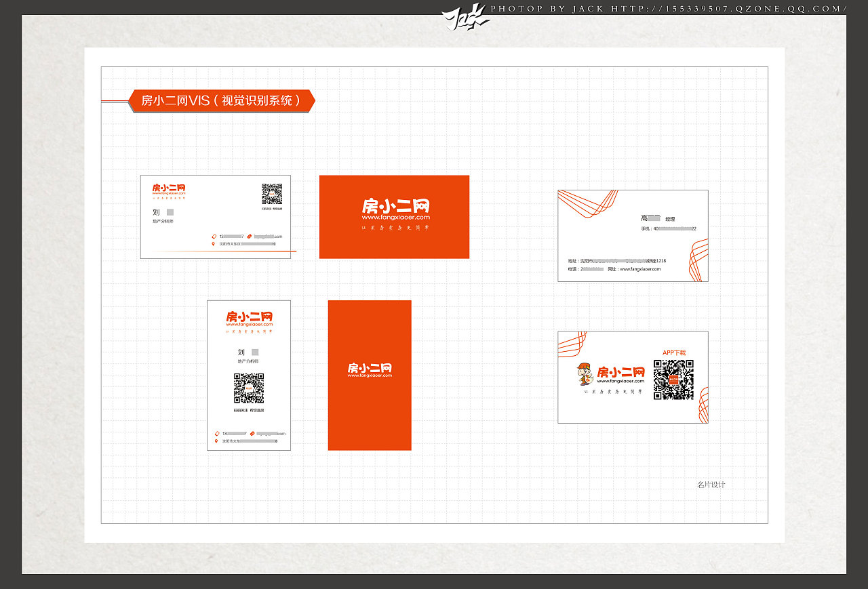Image resolution: width=868 pixels, height=589 pixels.
Task: Click the phone icon on the vertical 刘 card
Action: [216, 434]
